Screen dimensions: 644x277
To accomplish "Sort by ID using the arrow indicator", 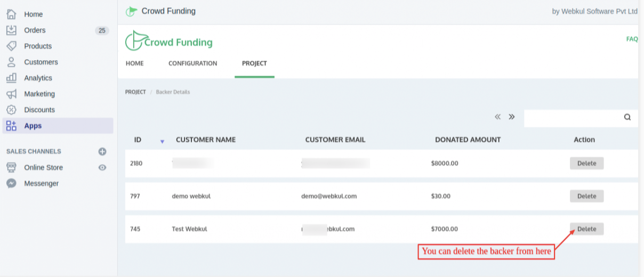I will click(x=162, y=141).
